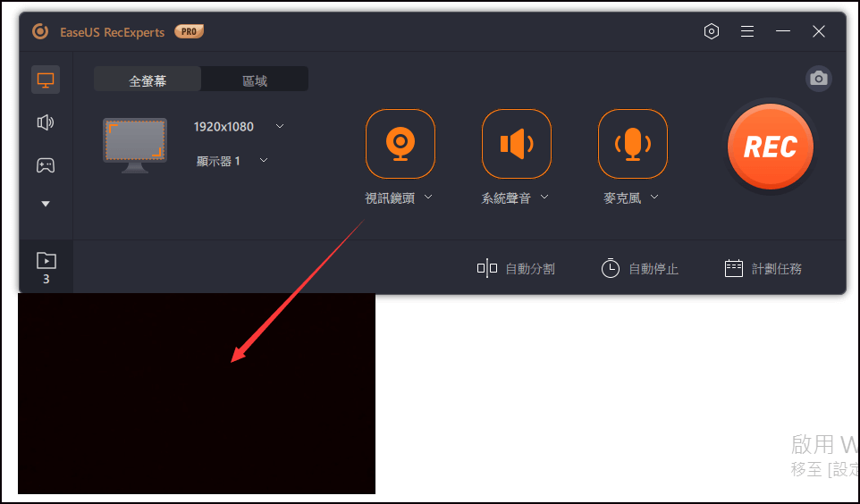Click the black webcam preview window
Viewport: 860px width, 504px height.
197,393
